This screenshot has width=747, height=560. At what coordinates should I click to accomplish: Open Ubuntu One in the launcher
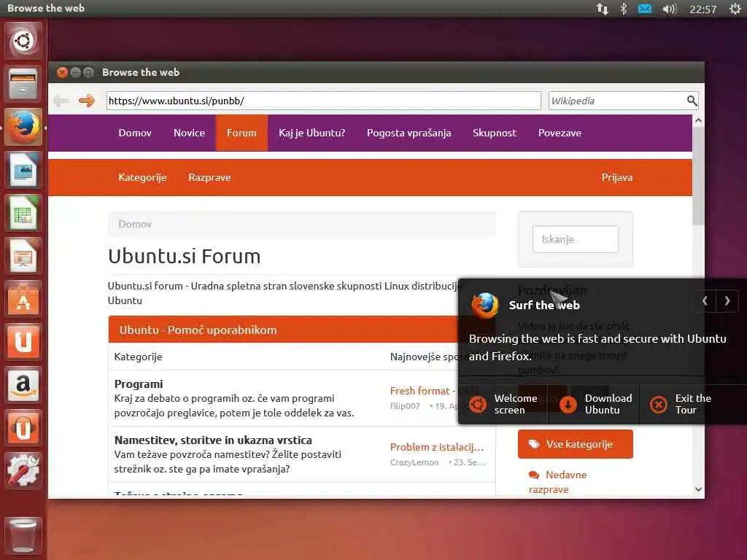pyautogui.click(x=23, y=341)
